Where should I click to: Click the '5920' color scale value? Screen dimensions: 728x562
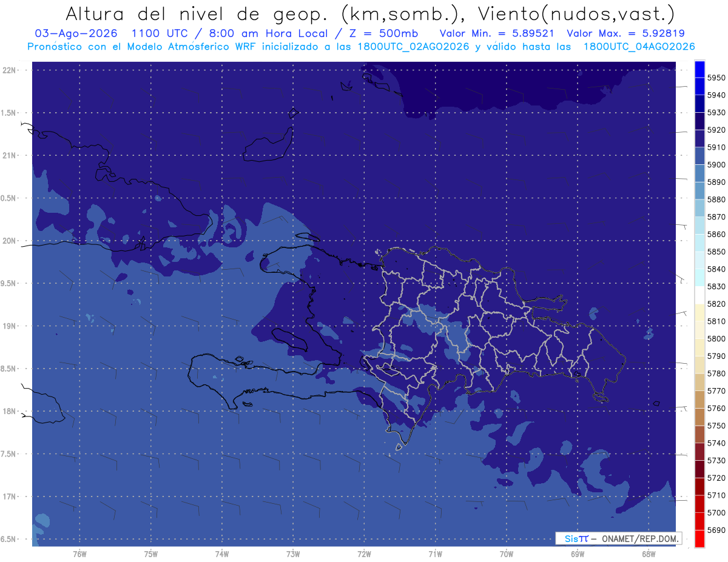click(716, 130)
